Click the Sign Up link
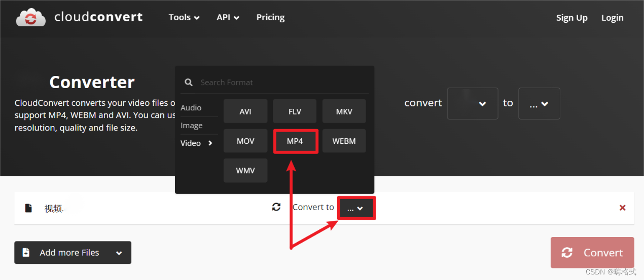644x280 pixels. coord(571,18)
